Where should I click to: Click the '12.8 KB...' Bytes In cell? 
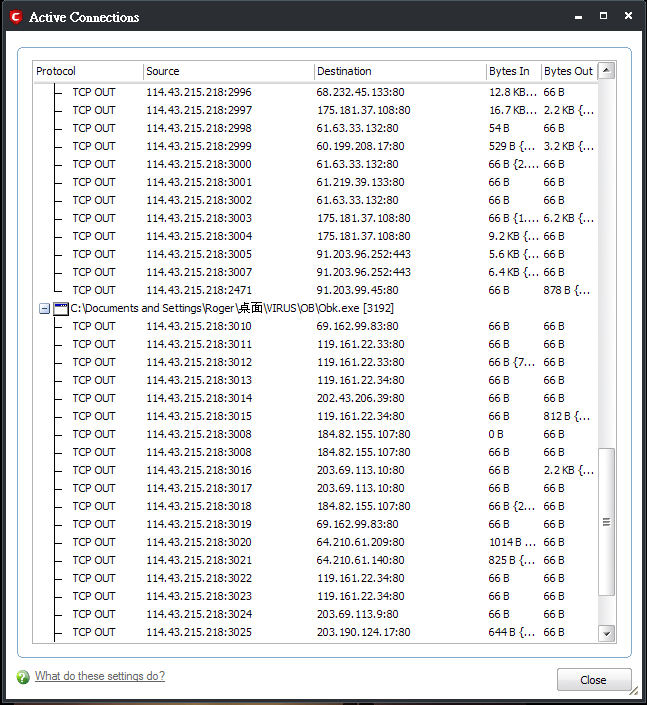(x=513, y=92)
